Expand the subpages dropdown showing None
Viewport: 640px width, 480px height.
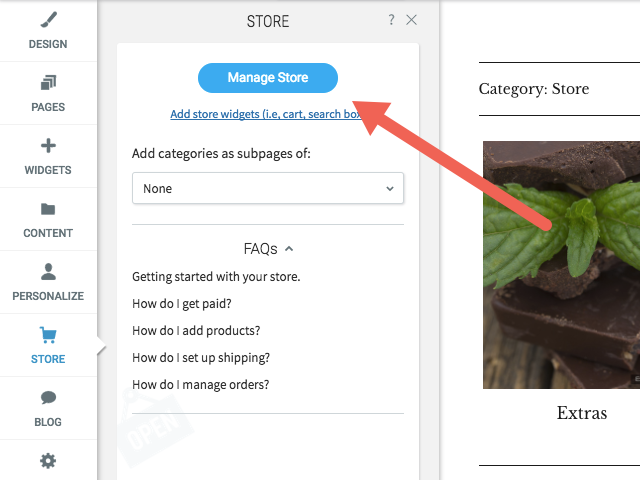coord(268,188)
